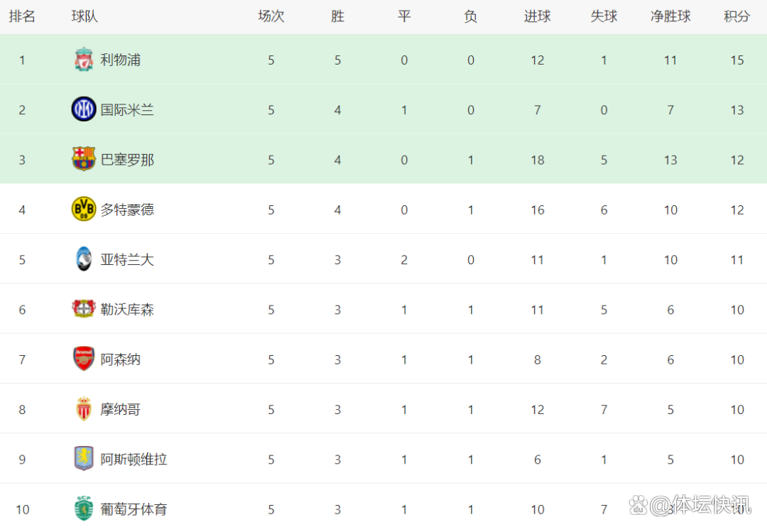Click the Barcelona club crest

pyautogui.click(x=84, y=159)
